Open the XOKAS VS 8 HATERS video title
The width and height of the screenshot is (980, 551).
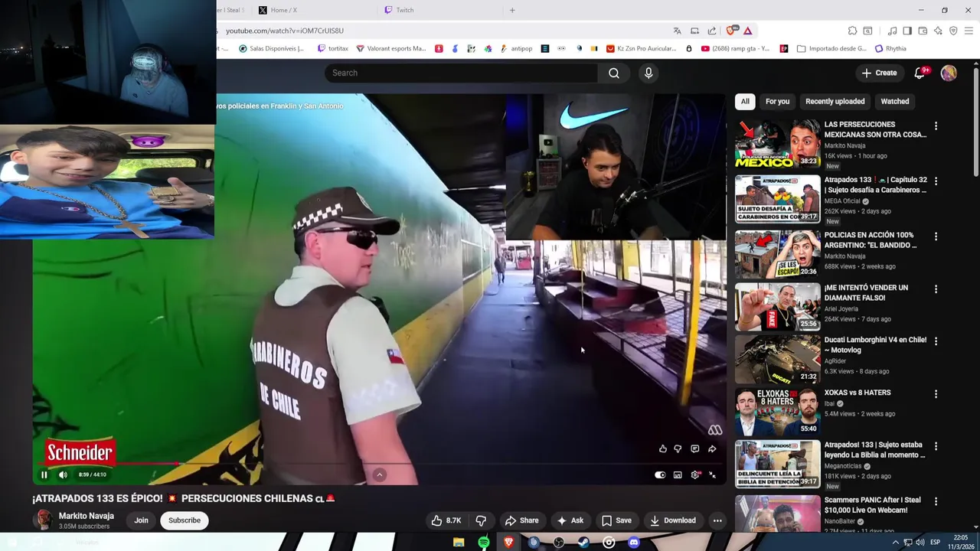857,393
